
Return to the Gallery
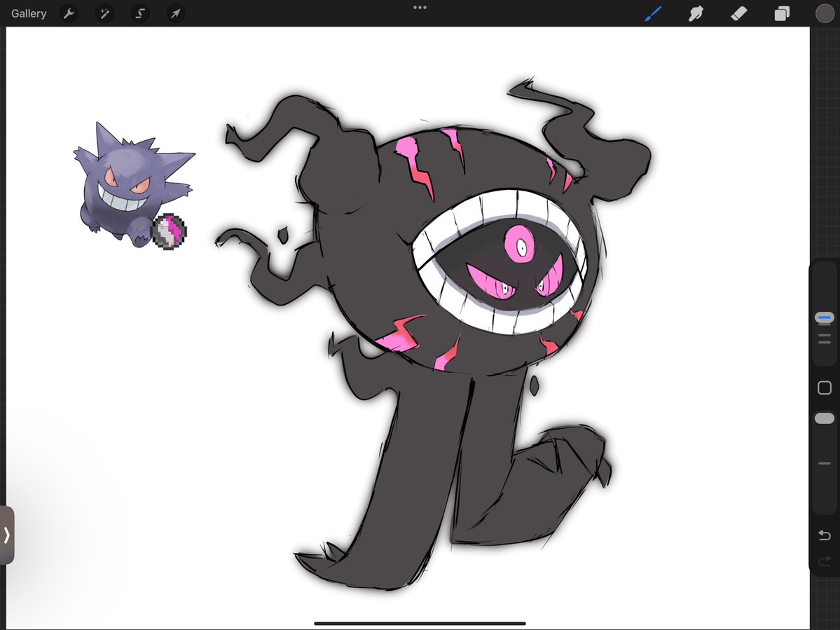click(x=29, y=13)
